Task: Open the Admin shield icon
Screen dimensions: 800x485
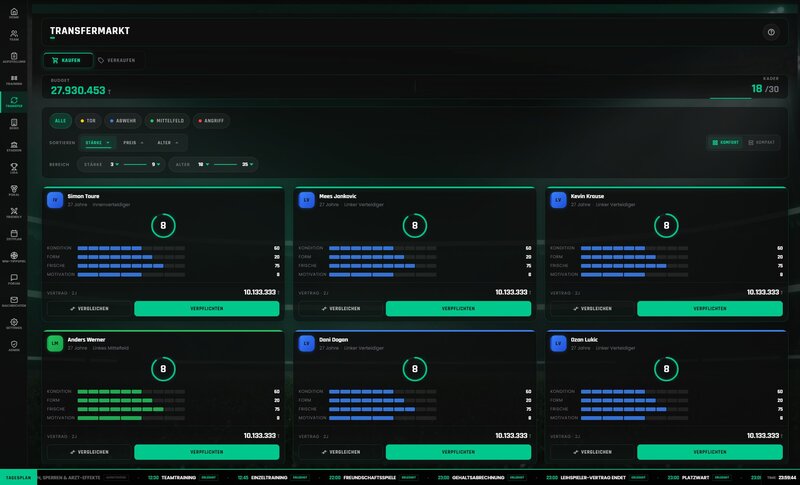Action: 14,346
